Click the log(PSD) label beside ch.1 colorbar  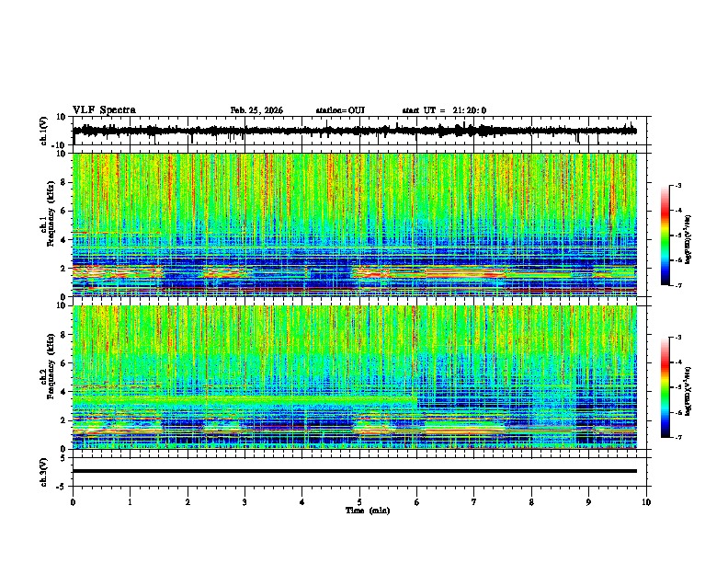click(688, 239)
